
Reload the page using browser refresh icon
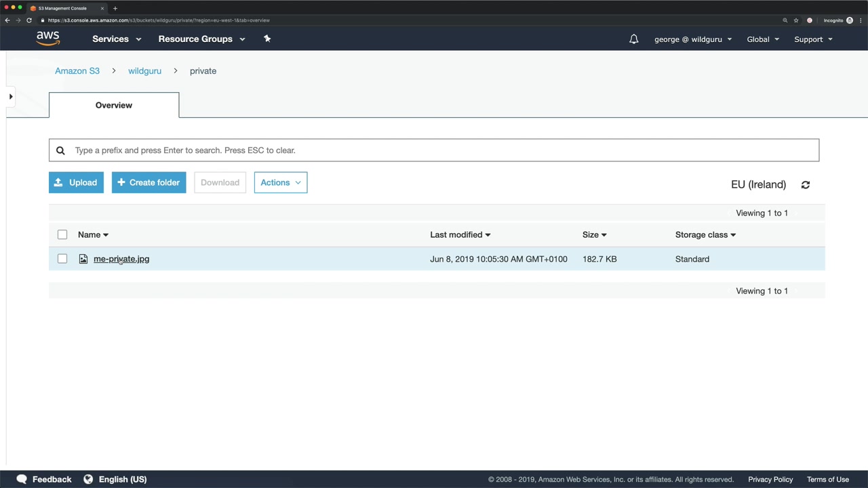29,20
